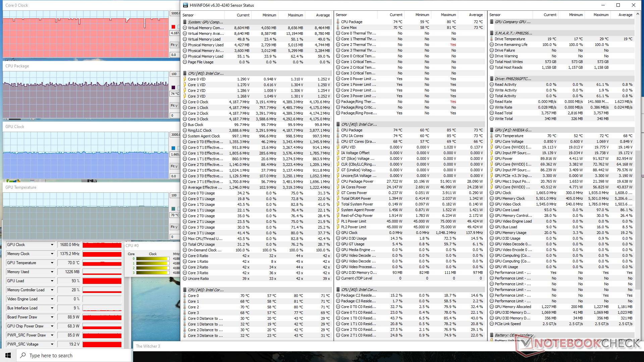Open the Windows Start menu

[x=8, y=355]
